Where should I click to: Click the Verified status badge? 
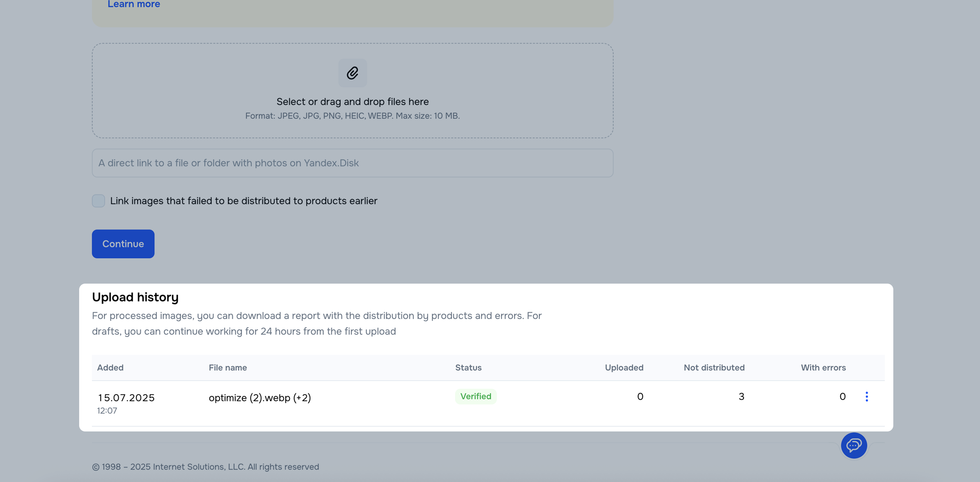(476, 396)
